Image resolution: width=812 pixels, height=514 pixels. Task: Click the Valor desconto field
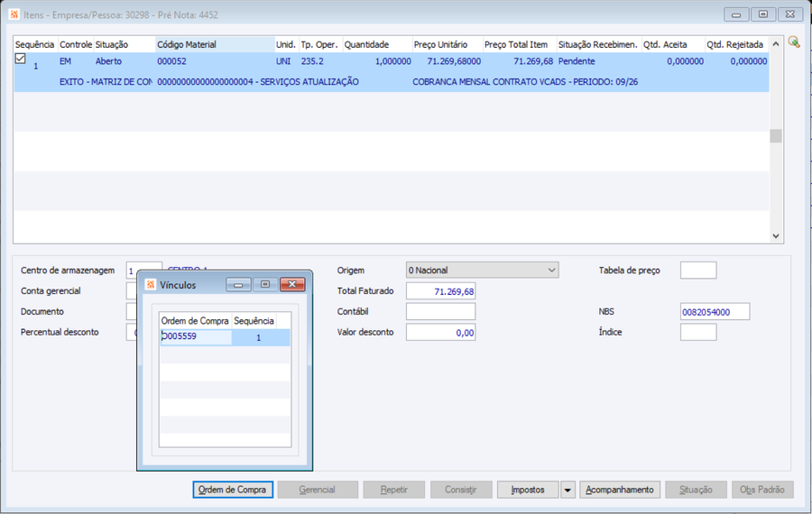coord(440,333)
